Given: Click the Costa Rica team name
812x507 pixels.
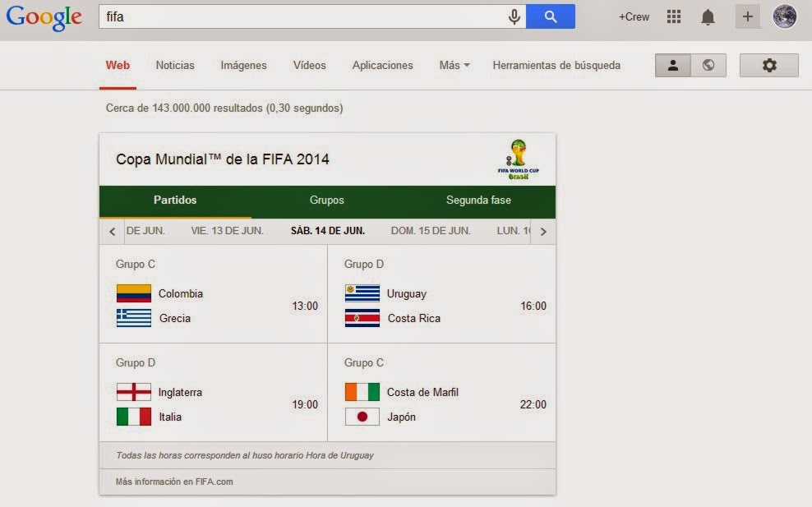Looking at the screenshot, I should [413, 319].
